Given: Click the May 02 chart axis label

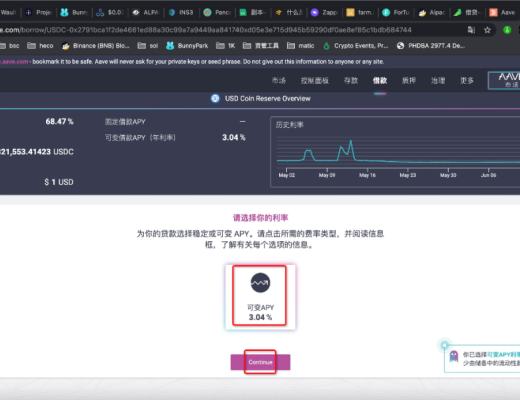Looking at the screenshot, I should [286, 175].
